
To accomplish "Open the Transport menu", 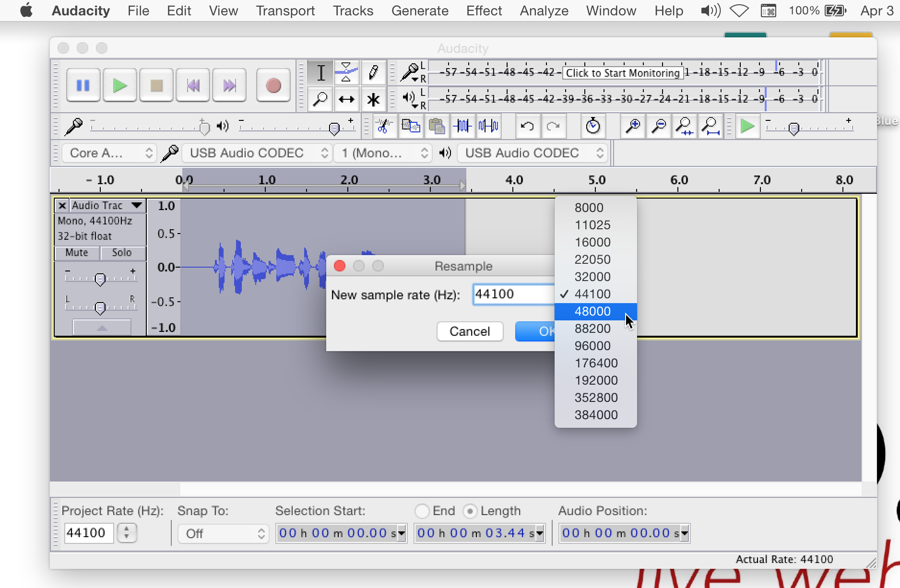I will (x=285, y=11).
